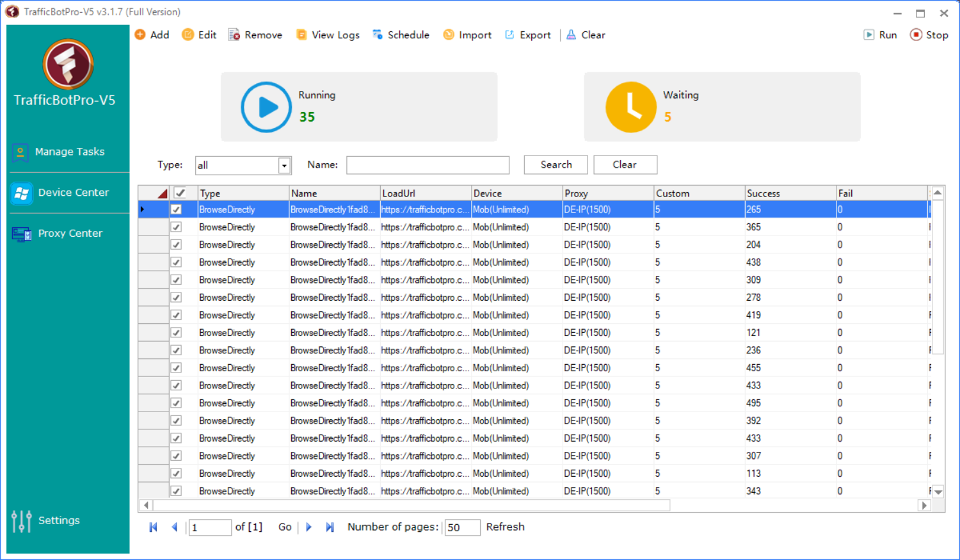Click the Number of pages field

pyautogui.click(x=462, y=527)
